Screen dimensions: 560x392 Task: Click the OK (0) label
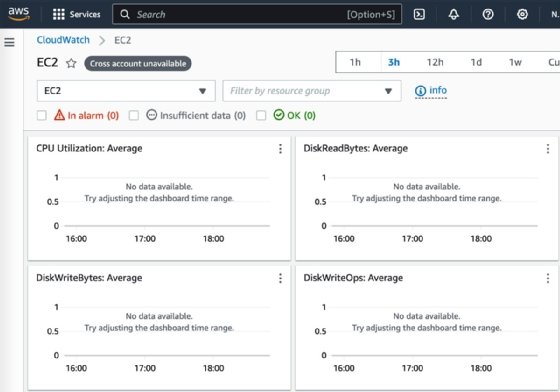tap(301, 115)
